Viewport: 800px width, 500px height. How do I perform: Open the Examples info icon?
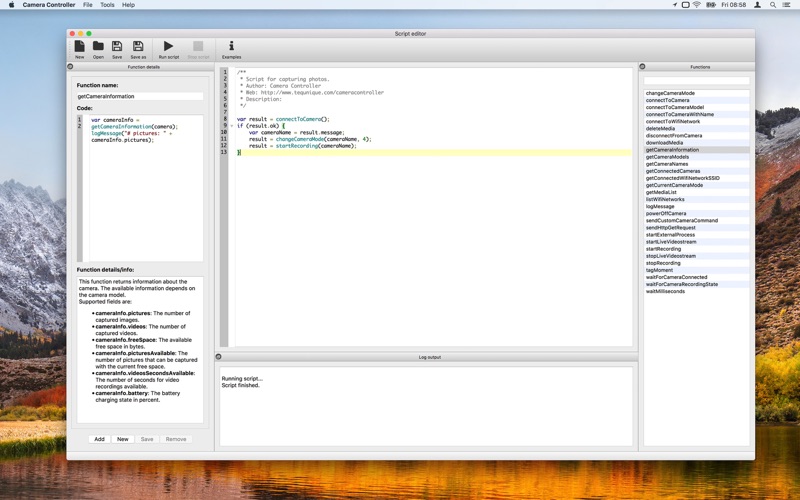[231, 49]
